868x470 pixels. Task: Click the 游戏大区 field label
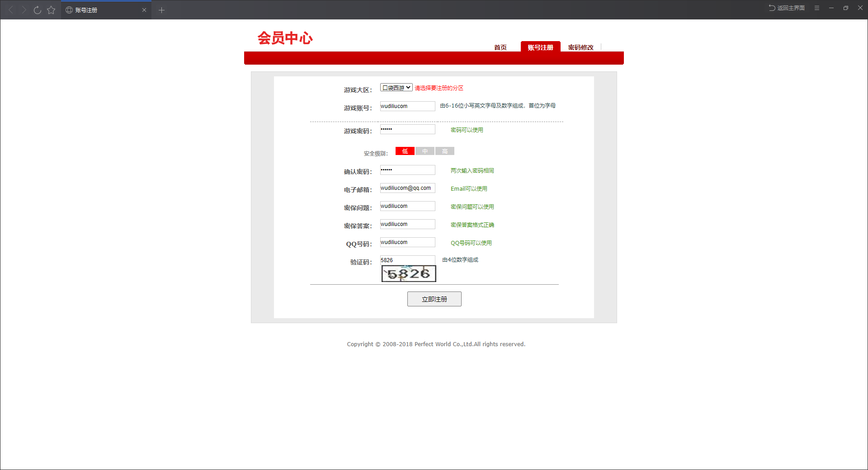point(358,90)
